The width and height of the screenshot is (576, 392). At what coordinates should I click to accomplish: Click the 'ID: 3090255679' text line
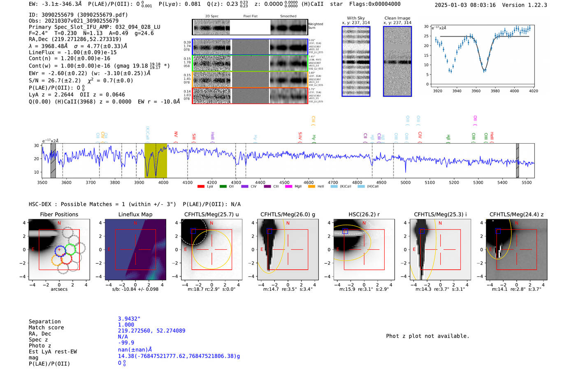[78, 14]
